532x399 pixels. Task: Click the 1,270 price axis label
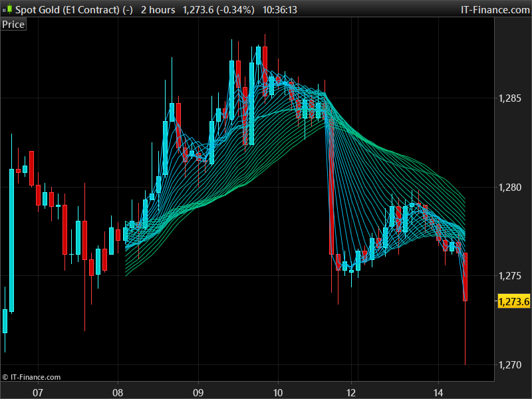tap(509, 364)
